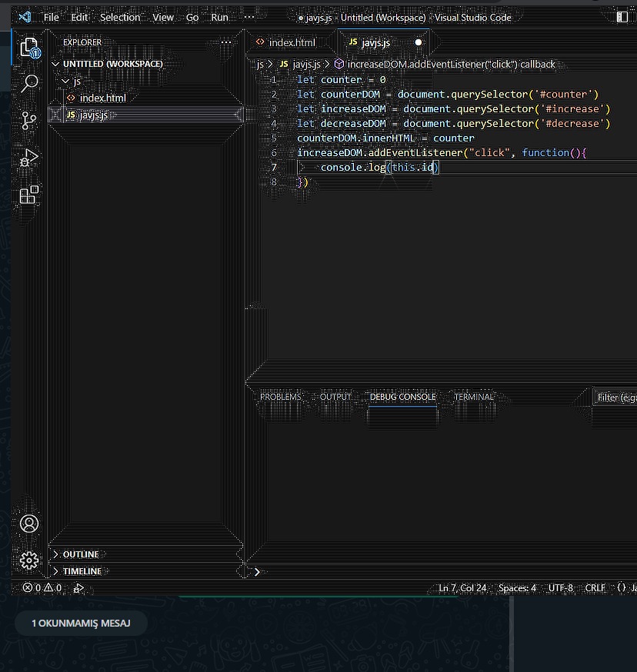Select index.html file in Explorer tree
This screenshot has height=672, width=637.
pos(102,98)
